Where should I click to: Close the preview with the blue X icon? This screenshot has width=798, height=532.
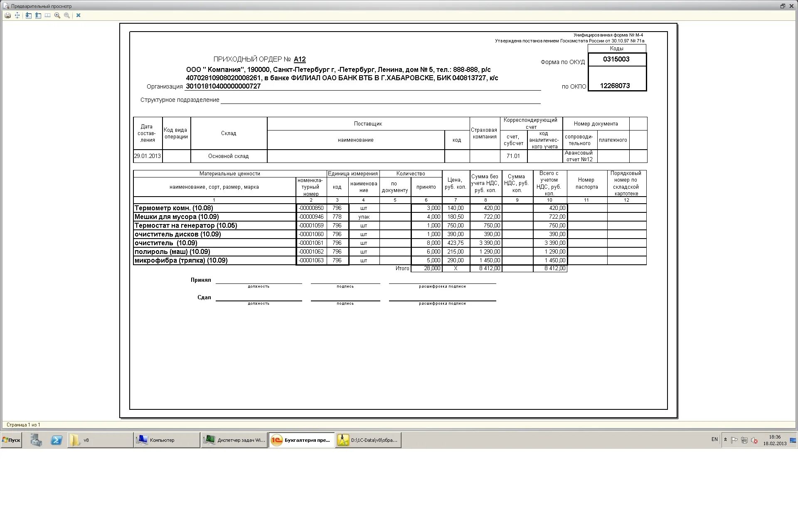[x=78, y=15]
